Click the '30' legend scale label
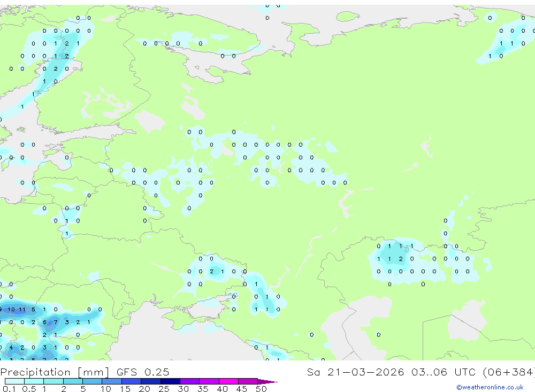The image size is (535, 392). [x=184, y=389]
